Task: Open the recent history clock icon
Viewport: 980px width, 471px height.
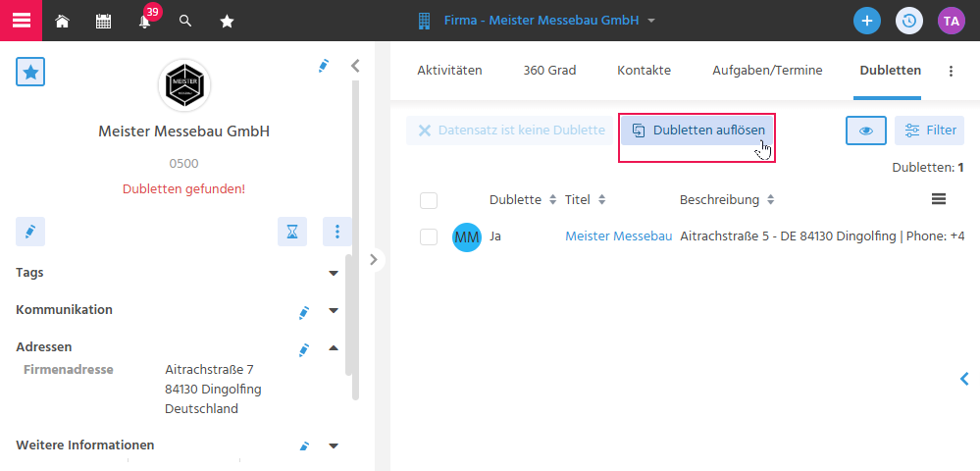Action: 908,21
